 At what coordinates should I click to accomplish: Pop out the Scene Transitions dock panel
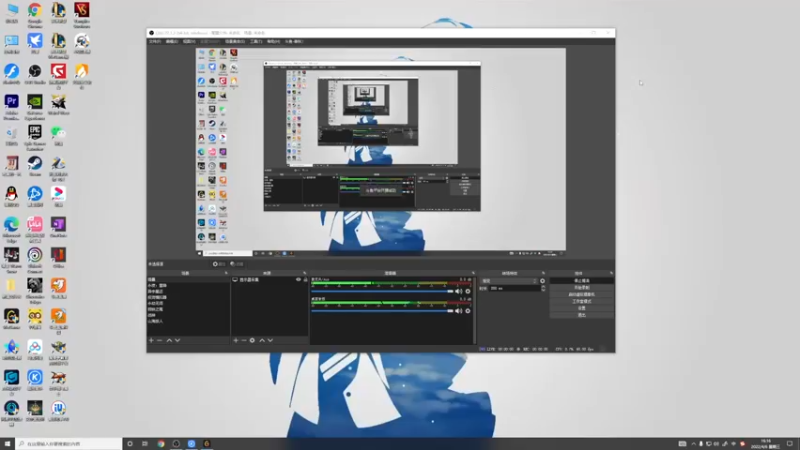(x=543, y=273)
